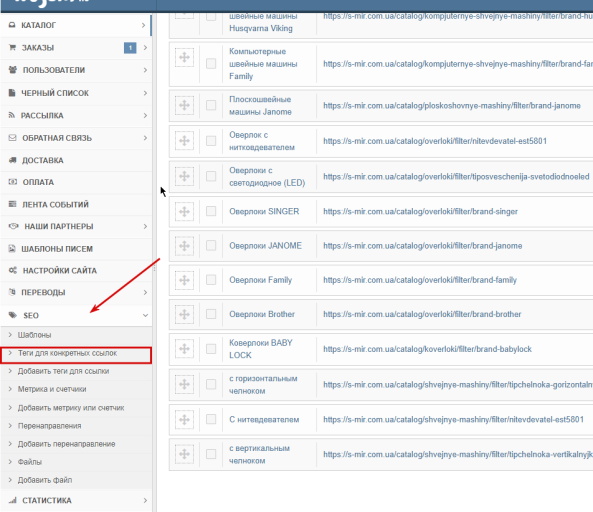The width and height of the screenshot is (593, 512).
Task: Click drag handle for Оверлоки Family row
Action: [x=184, y=280]
